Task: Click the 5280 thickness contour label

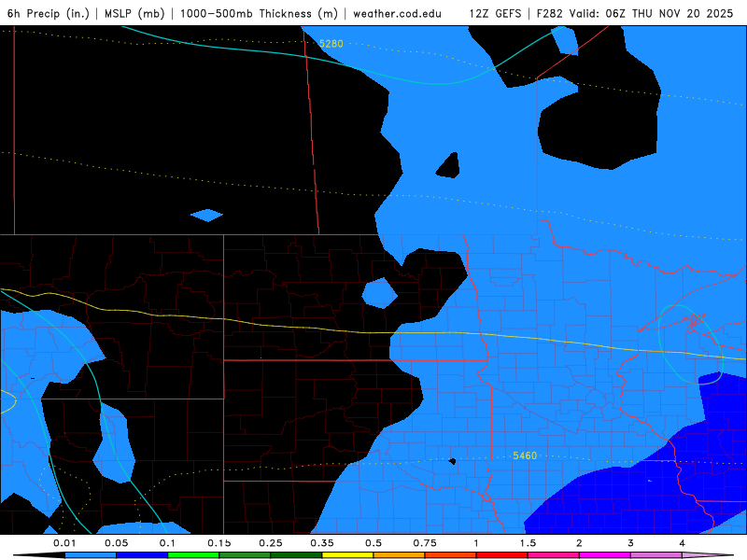Action: 331,44
